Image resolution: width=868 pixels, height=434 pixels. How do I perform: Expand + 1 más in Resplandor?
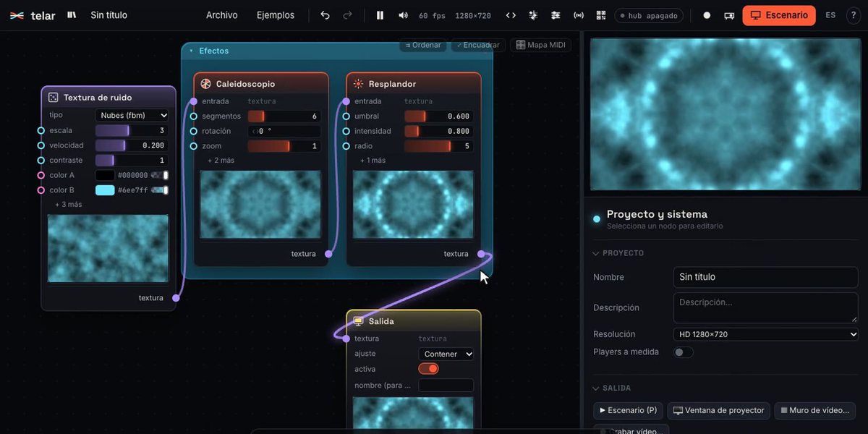pos(373,161)
